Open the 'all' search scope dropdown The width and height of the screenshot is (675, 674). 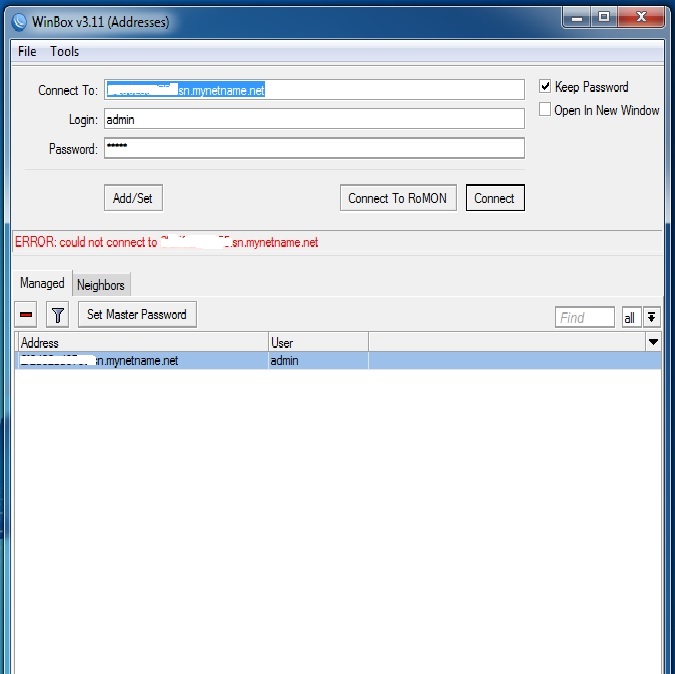[631, 318]
